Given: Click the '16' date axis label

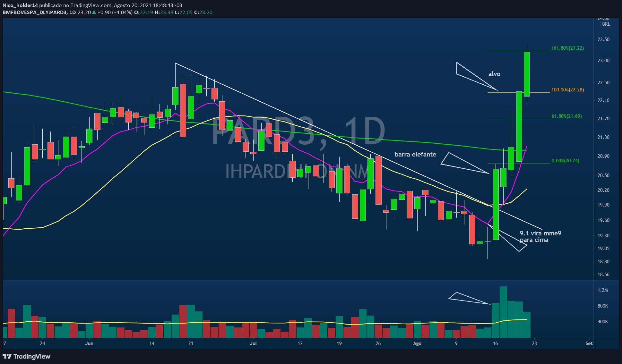Looking at the screenshot, I should point(496,343).
